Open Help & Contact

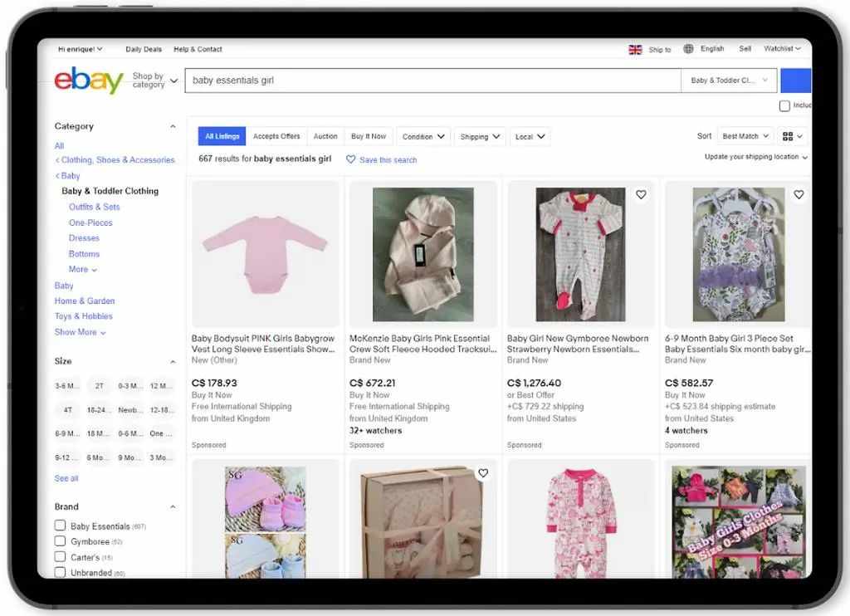tap(198, 49)
